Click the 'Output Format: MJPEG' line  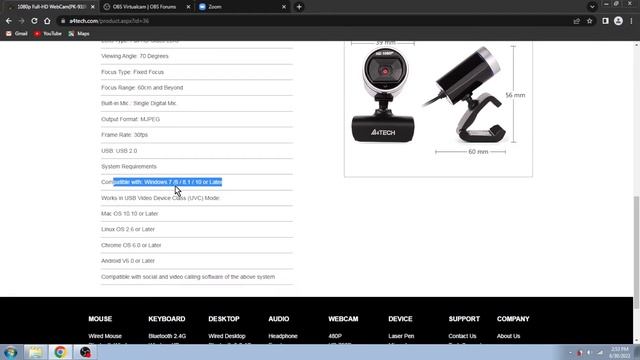[x=131, y=119]
